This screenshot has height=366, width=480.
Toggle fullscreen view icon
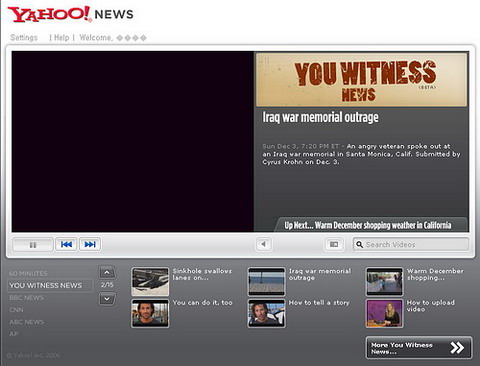(334, 244)
